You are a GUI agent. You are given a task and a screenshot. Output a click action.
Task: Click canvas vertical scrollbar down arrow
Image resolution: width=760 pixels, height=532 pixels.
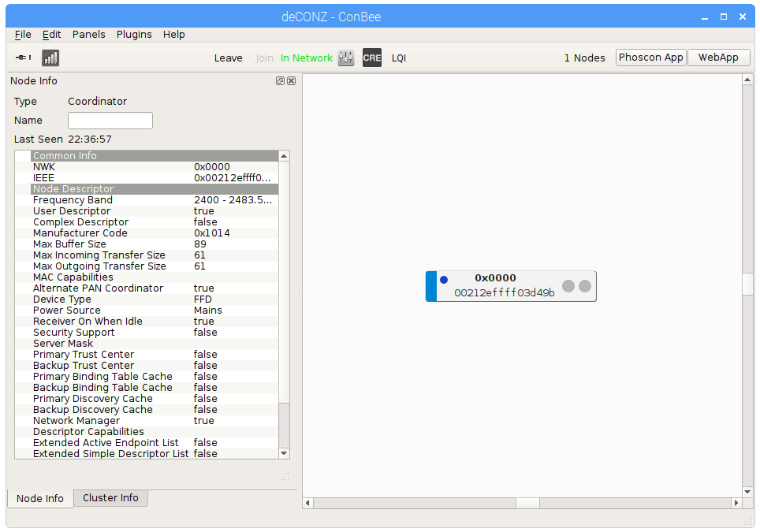747,491
